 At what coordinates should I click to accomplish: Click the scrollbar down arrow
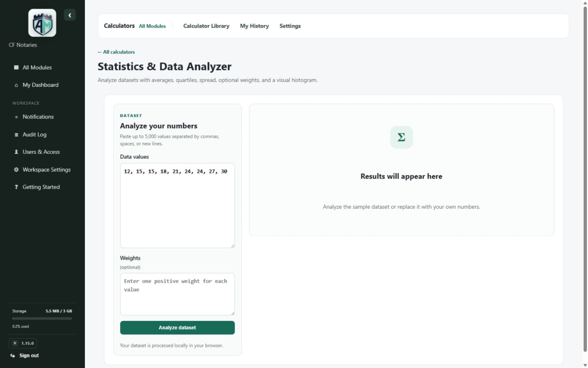coord(585,365)
